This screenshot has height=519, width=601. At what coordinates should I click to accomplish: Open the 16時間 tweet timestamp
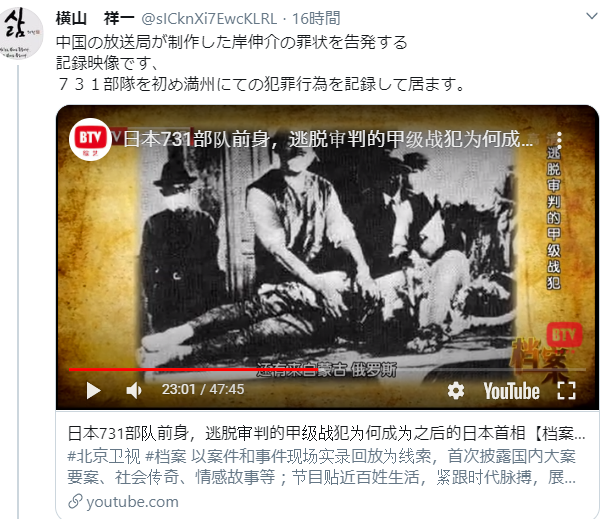(x=316, y=18)
